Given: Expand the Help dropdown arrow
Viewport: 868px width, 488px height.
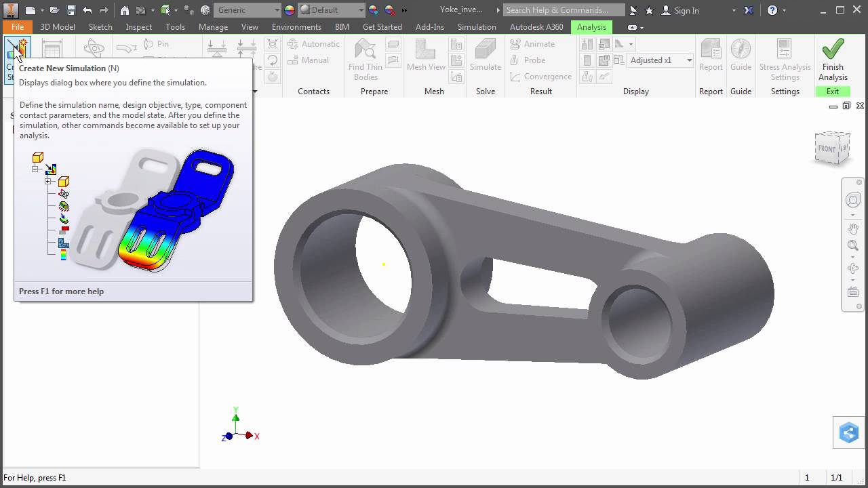Looking at the screenshot, I should [x=785, y=10].
